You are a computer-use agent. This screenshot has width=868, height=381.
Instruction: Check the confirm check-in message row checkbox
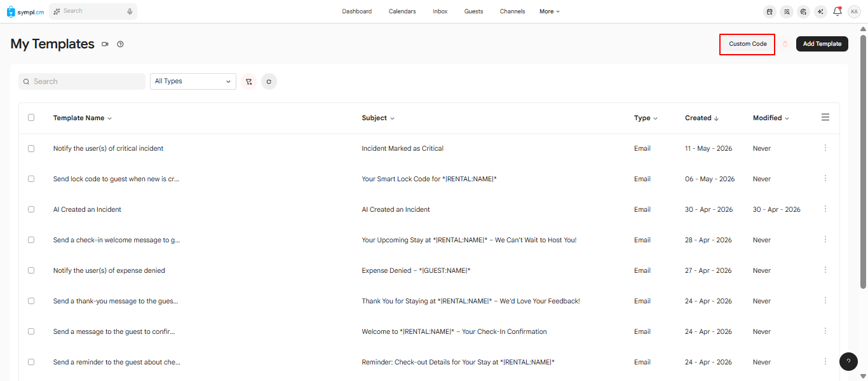tap(31, 331)
